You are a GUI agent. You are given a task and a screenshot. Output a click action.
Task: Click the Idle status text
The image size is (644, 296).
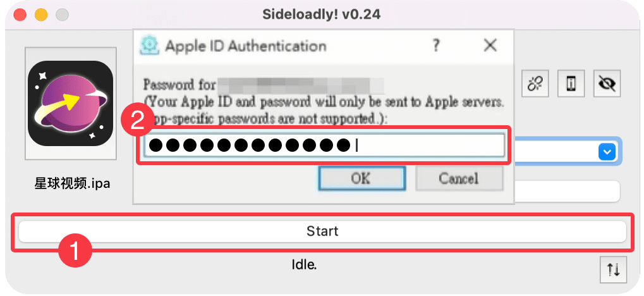point(304,265)
